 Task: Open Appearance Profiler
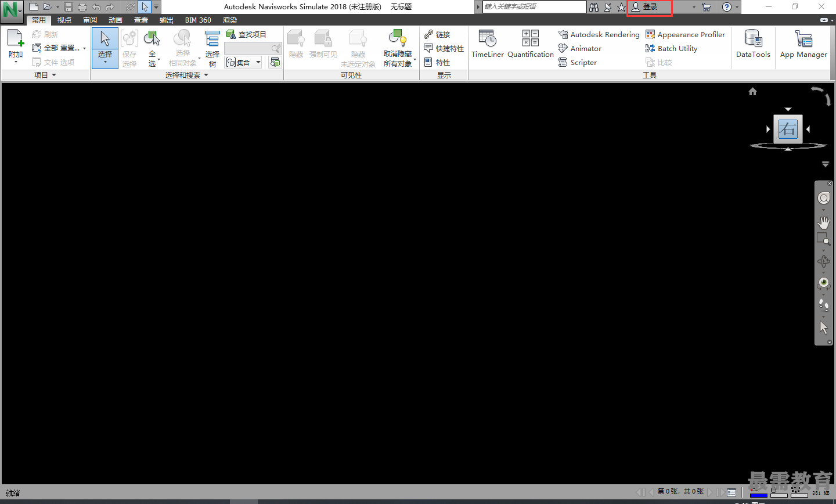686,35
